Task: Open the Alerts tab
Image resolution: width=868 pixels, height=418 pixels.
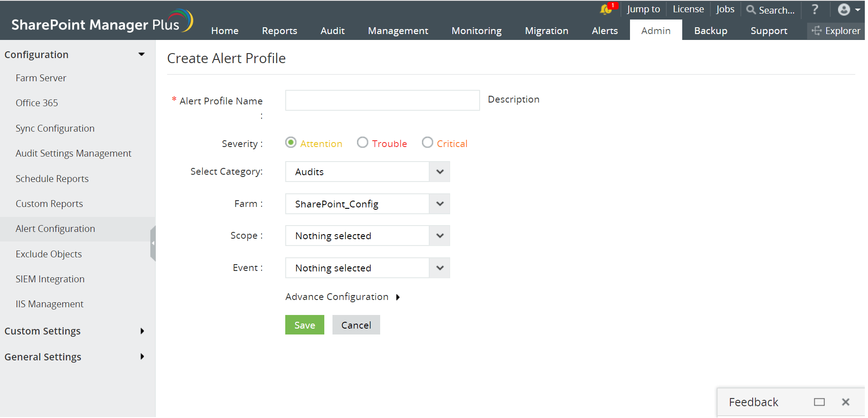Action: (x=605, y=31)
